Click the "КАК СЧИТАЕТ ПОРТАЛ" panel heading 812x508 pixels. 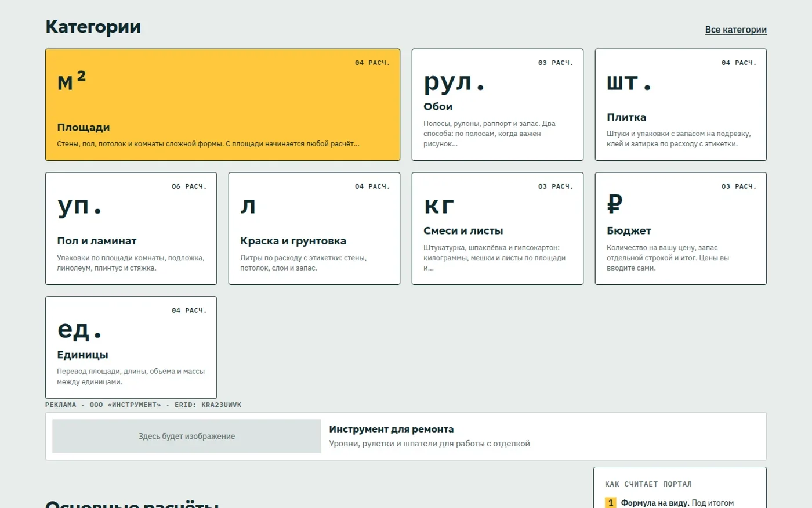tap(648, 484)
